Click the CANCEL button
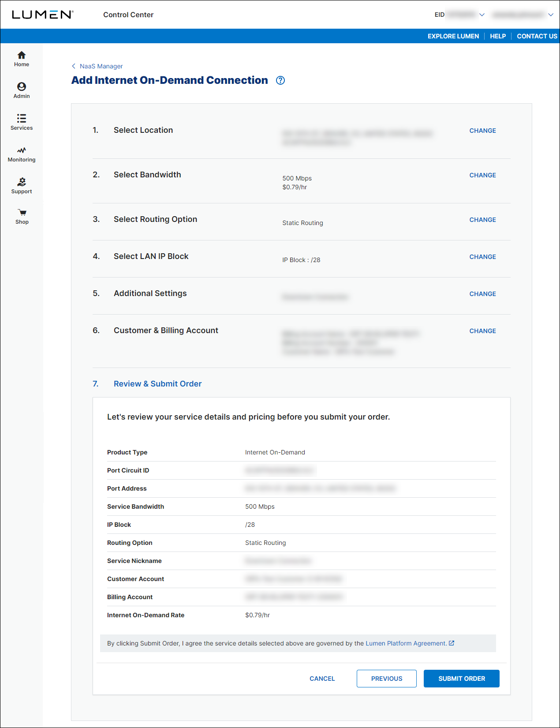Screen dimensions: 560x728 pos(322,679)
